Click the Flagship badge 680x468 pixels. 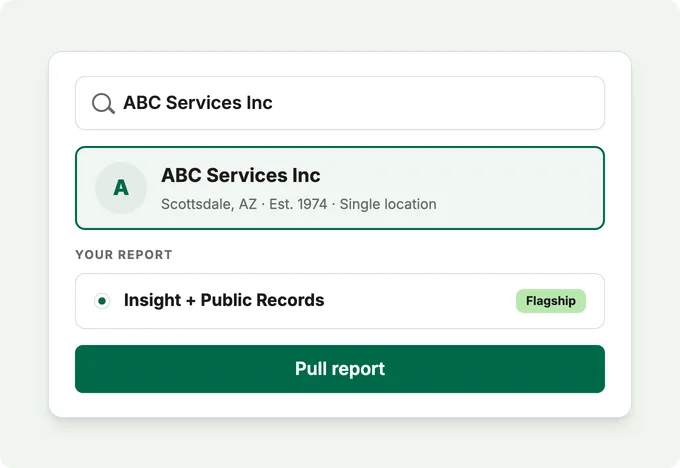551,301
